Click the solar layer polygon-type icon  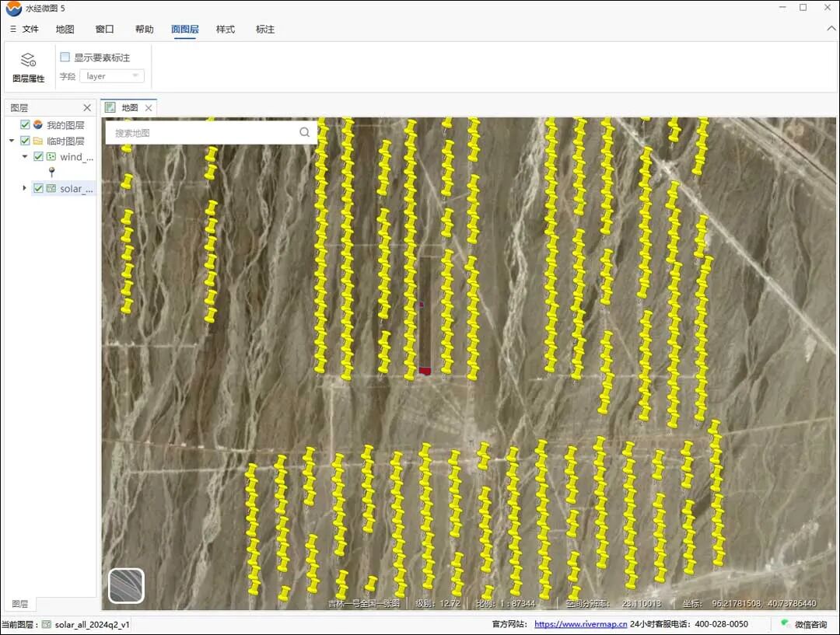click(51, 188)
